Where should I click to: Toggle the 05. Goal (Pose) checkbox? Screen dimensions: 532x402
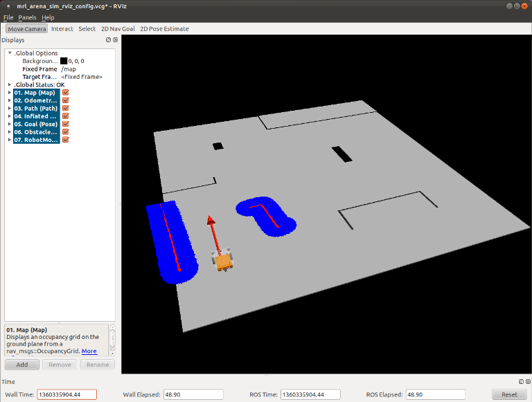66,124
